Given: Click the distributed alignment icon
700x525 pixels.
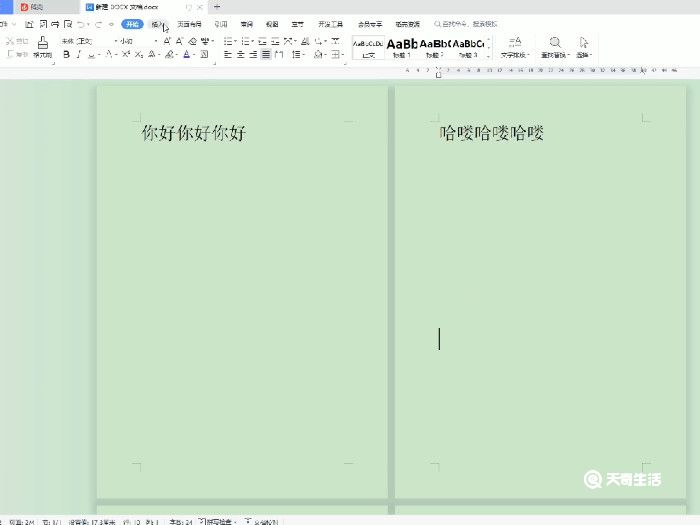Looking at the screenshot, I should click(279, 54).
